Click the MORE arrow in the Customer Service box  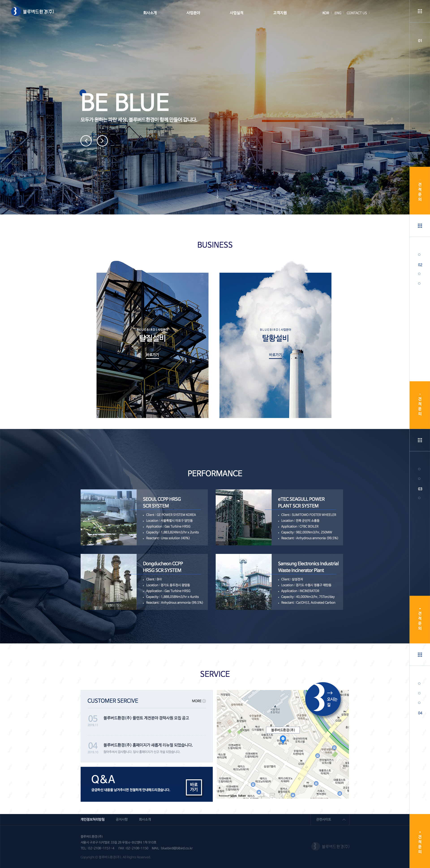tap(204, 701)
